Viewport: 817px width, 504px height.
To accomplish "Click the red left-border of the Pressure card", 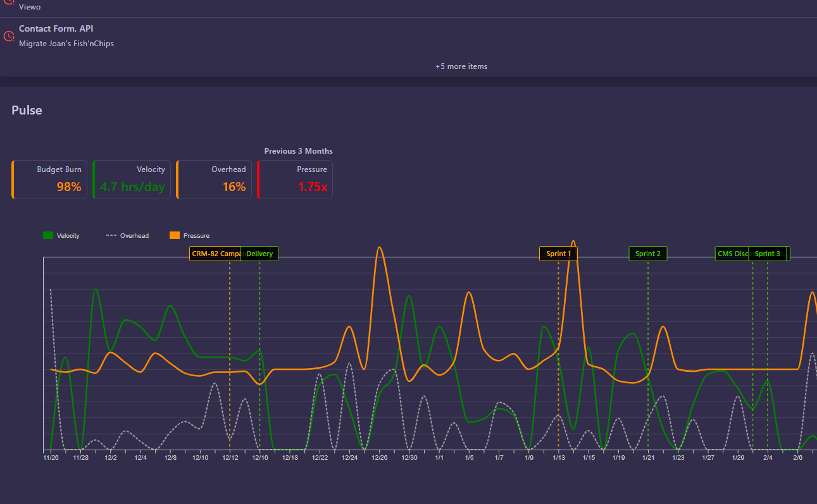I will [257, 179].
